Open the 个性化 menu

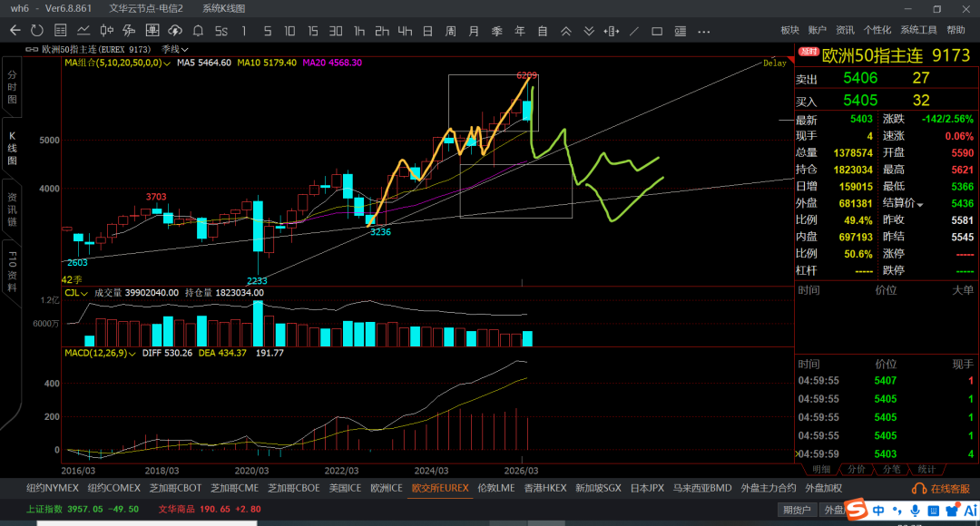[877, 30]
